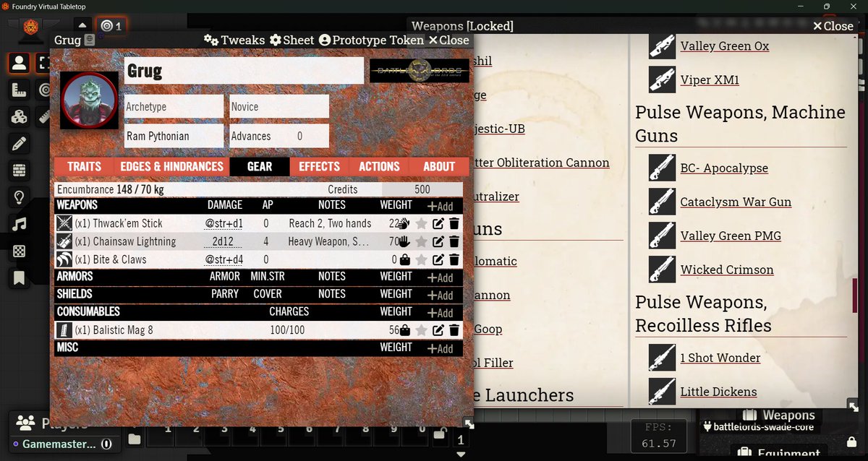Open the Wicked Crimson link
Viewport: 868px width, 461px height.
727,270
